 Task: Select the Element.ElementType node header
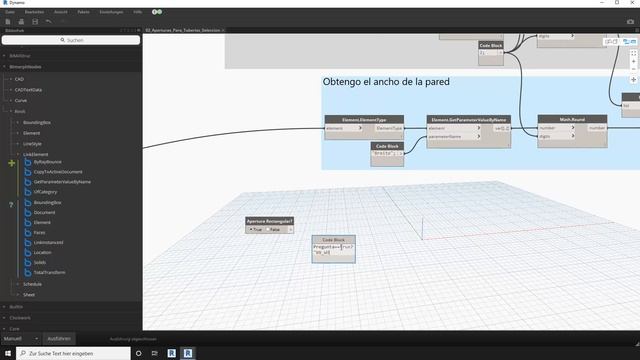pos(364,120)
